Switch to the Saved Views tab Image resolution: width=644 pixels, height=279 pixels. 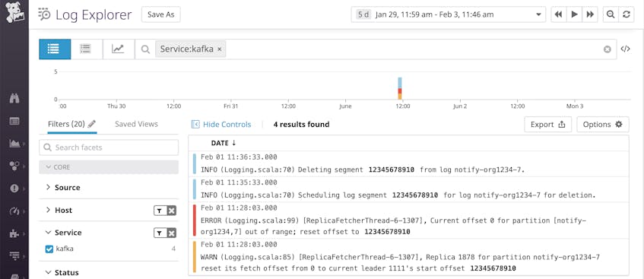[136, 124]
